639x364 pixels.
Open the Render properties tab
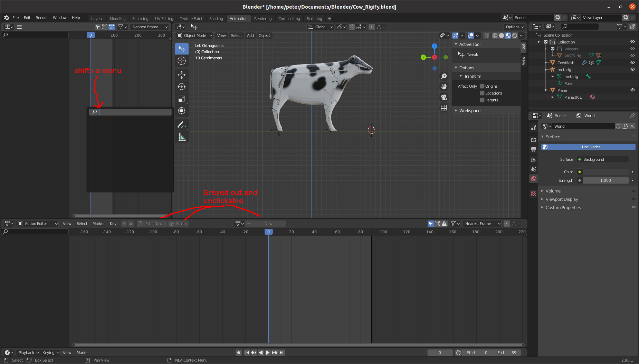pos(534,140)
